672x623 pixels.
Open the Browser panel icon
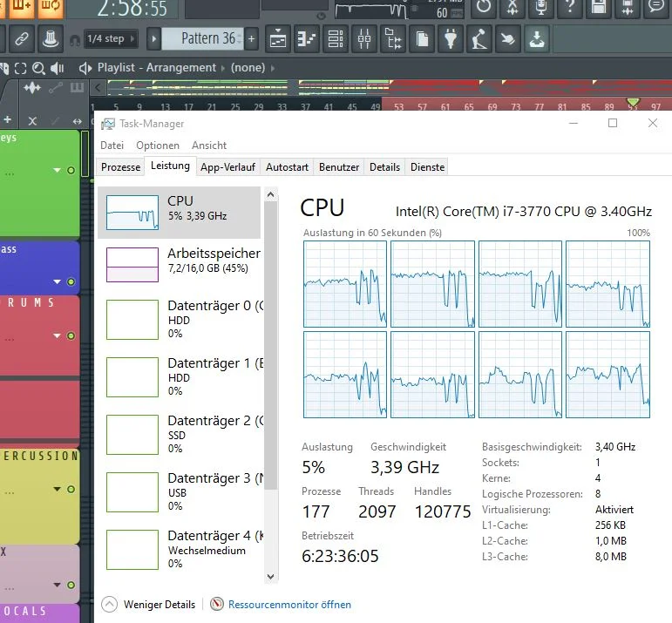click(x=392, y=38)
